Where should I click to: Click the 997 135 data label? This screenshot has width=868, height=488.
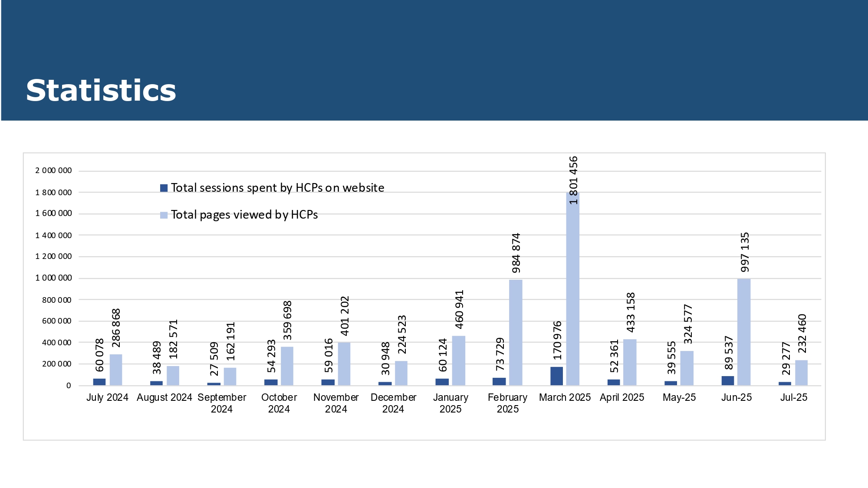coord(745,252)
